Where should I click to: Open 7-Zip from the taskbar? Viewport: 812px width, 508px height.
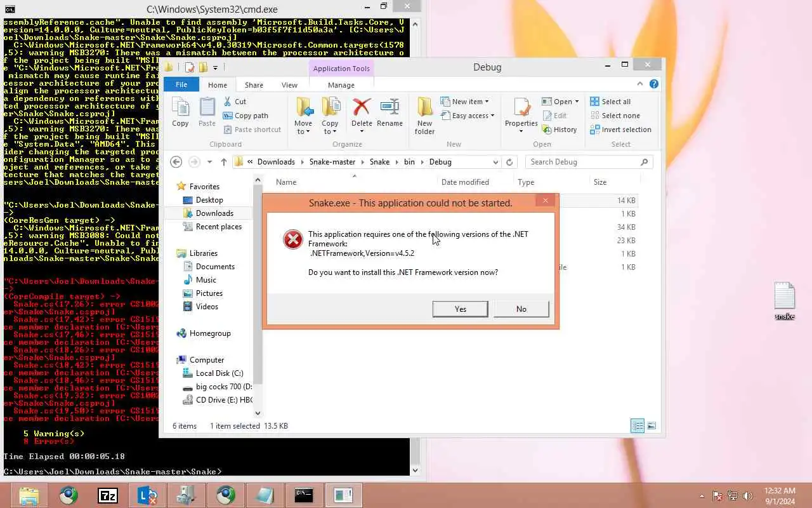click(x=108, y=495)
